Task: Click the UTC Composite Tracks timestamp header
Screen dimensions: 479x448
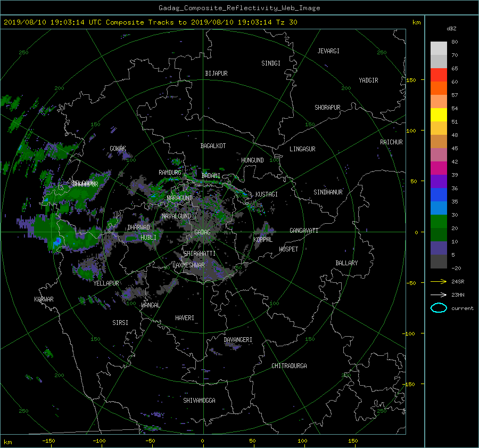Action: 150,22
